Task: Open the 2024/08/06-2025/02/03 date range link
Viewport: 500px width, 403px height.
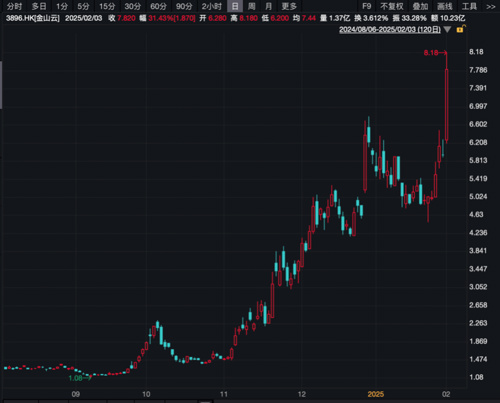Action: pyautogui.click(x=390, y=30)
